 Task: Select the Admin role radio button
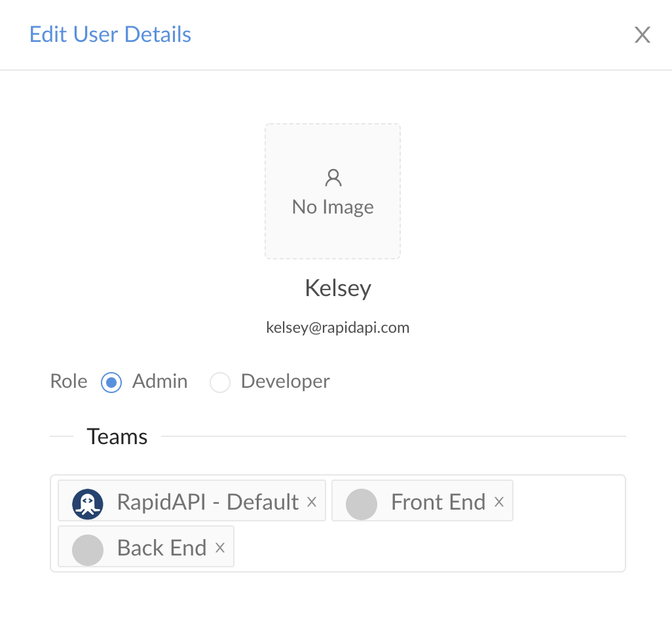click(111, 382)
